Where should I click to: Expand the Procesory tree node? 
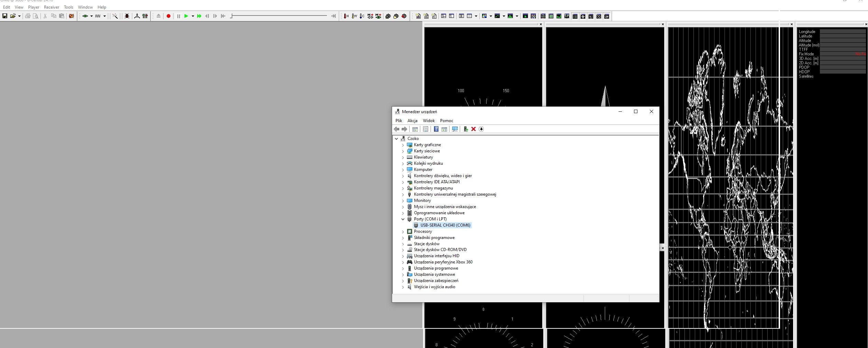point(403,231)
